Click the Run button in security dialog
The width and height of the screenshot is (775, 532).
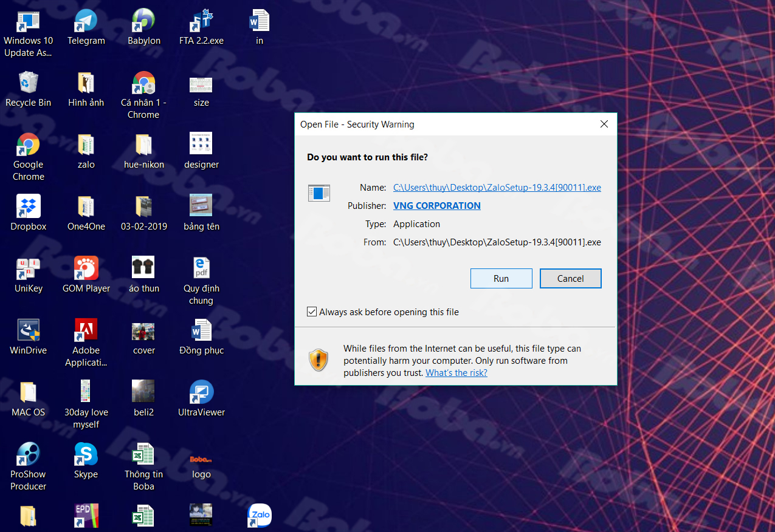click(501, 278)
